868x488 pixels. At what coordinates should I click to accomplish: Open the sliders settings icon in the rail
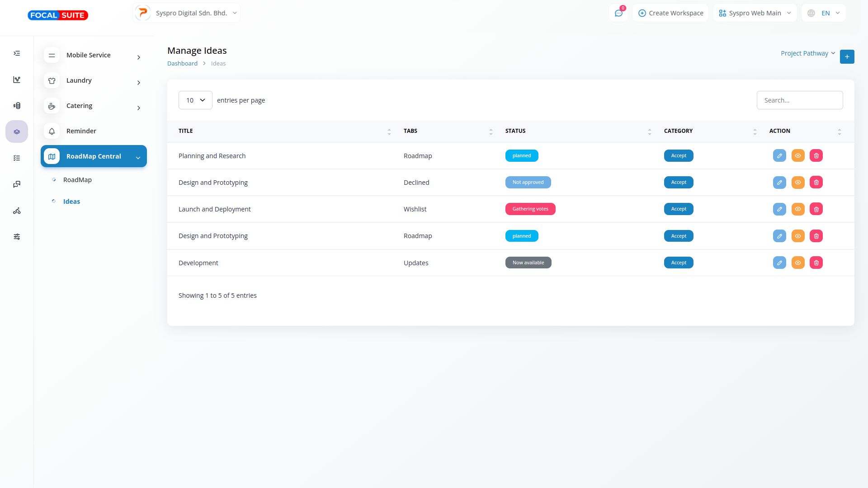17,237
